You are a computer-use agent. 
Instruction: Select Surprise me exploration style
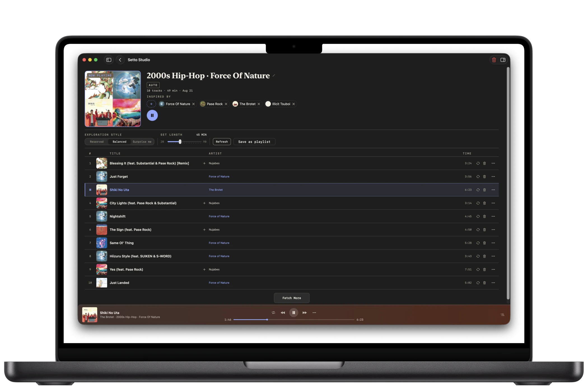point(142,142)
